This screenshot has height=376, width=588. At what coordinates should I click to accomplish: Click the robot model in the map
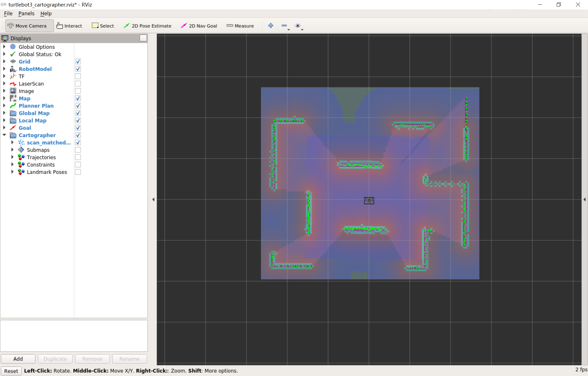pyautogui.click(x=369, y=201)
